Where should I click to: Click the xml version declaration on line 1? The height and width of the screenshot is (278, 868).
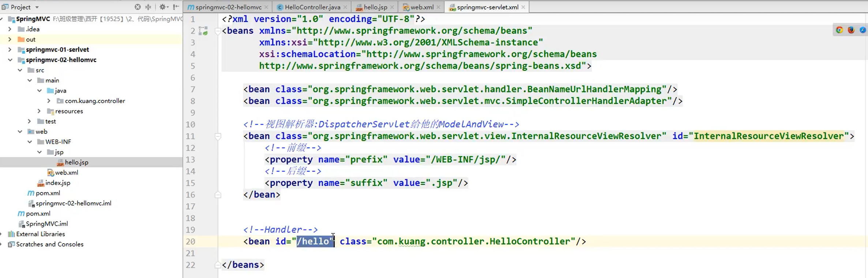323,19
